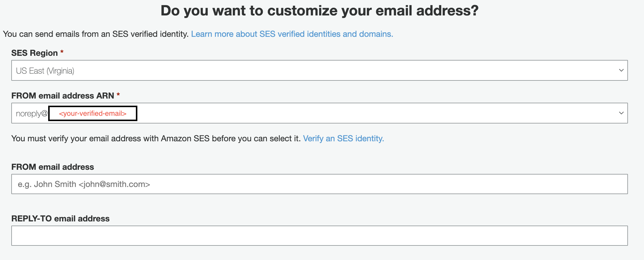Open the ARN field's dropdown arrow
The height and width of the screenshot is (260, 644).
[621, 113]
